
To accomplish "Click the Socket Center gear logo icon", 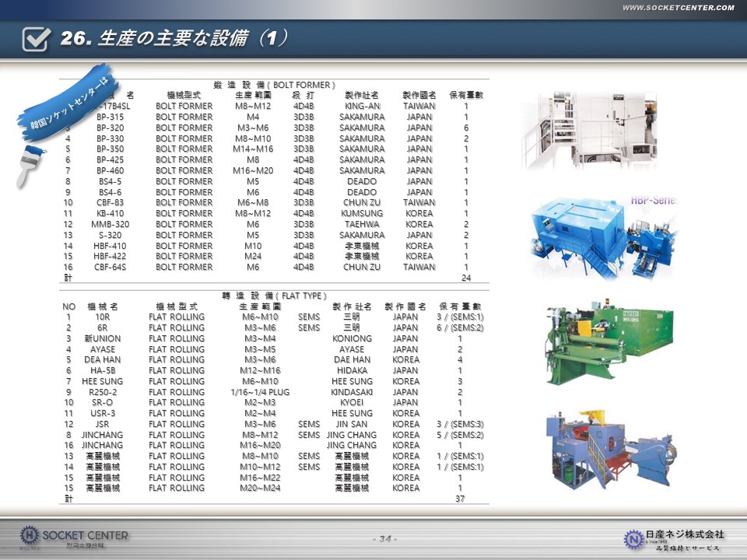I will coord(29,537).
